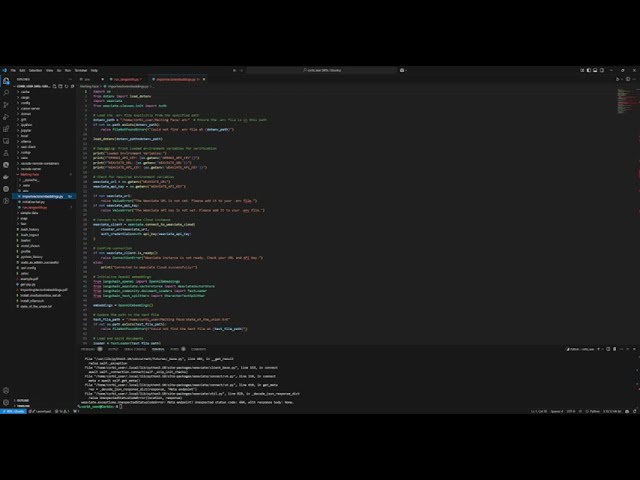Click Ln/Col cursor position in status bar
This screenshot has height=480, width=640.
tap(539, 411)
